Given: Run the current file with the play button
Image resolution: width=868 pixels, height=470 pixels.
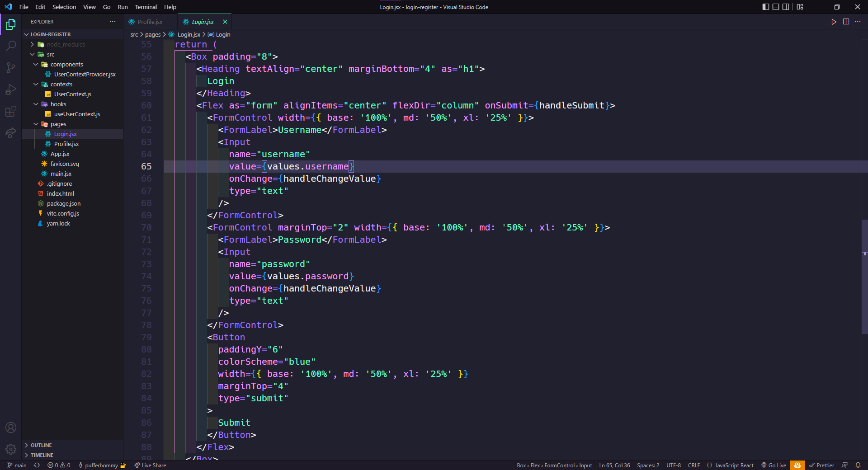Looking at the screenshot, I should point(834,22).
